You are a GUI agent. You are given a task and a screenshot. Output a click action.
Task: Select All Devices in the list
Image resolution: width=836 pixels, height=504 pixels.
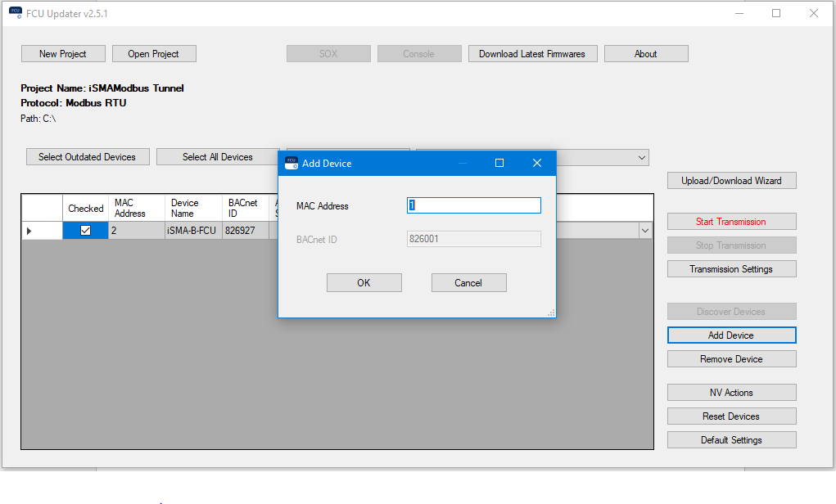(x=217, y=156)
